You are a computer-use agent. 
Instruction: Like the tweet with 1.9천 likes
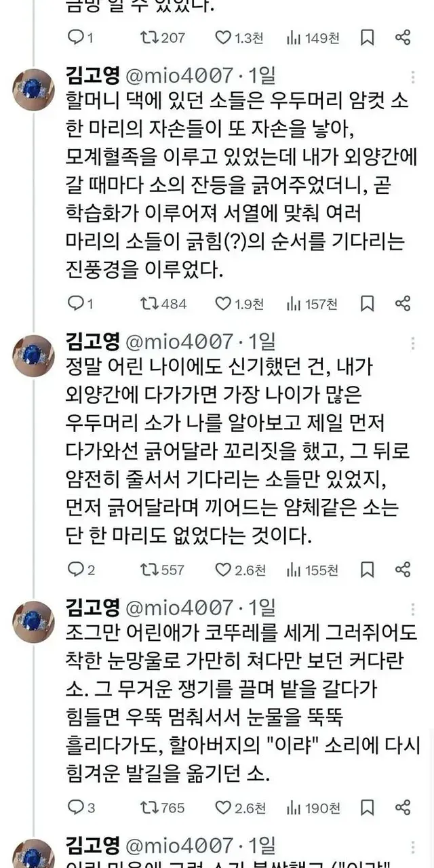(223, 304)
